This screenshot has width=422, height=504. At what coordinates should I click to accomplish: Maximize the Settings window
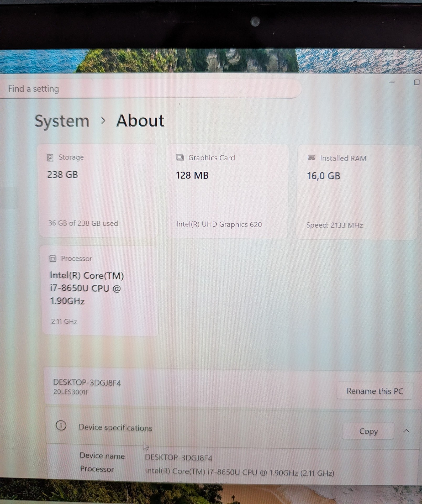[x=416, y=82]
